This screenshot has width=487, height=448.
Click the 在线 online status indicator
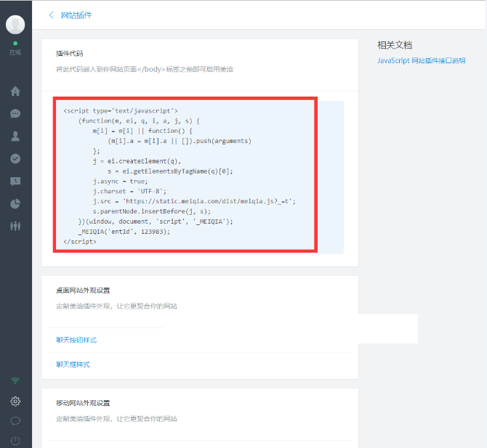[15, 49]
